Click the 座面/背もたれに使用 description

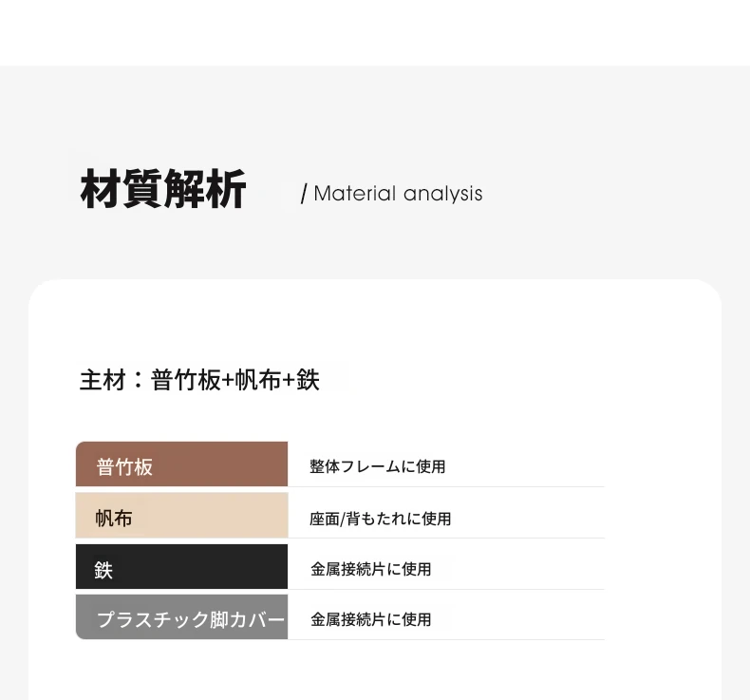tap(381, 519)
